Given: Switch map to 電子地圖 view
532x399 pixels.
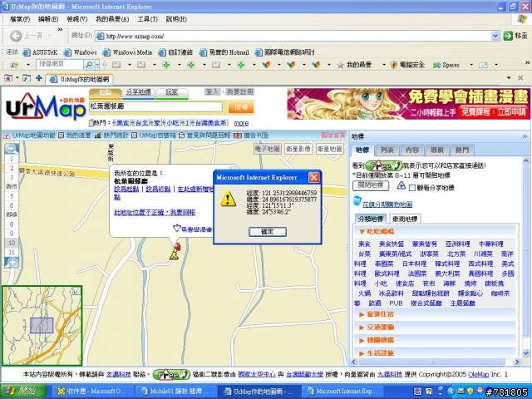Looking at the screenshot, I should 268,149.
